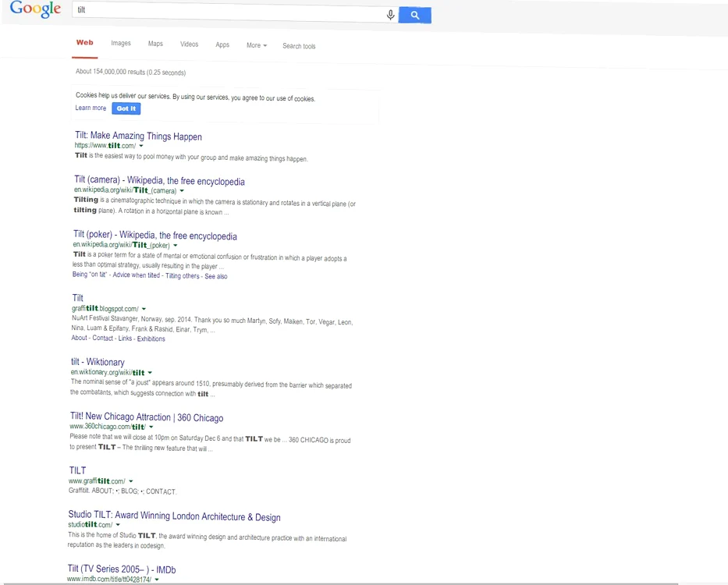Screen dimensions: 728x585
Task: Select the Web tab
Action: point(84,43)
